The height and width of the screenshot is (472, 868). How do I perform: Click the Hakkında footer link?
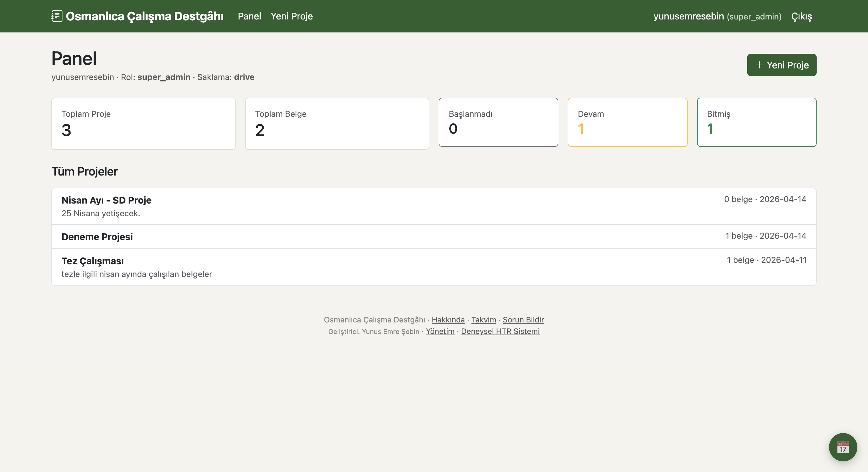click(448, 319)
